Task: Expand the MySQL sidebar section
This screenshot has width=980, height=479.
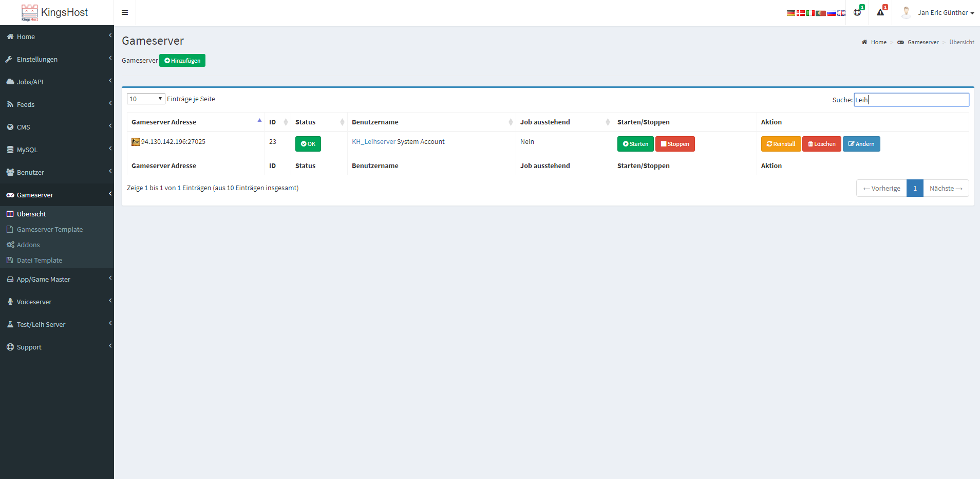Action: pos(27,150)
